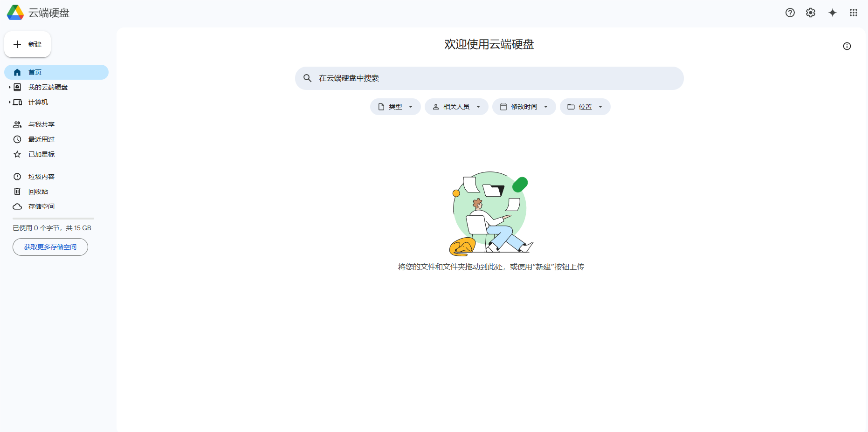This screenshot has height=432, width=868.
Task: Open the 回收站 trash section
Action: (x=38, y=191)
